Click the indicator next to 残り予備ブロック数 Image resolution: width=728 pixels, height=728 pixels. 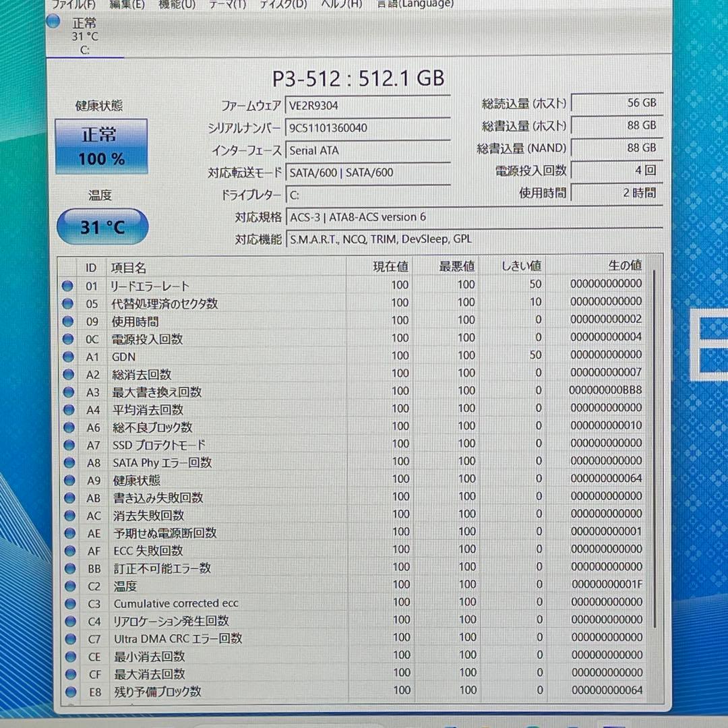(68, 692)
